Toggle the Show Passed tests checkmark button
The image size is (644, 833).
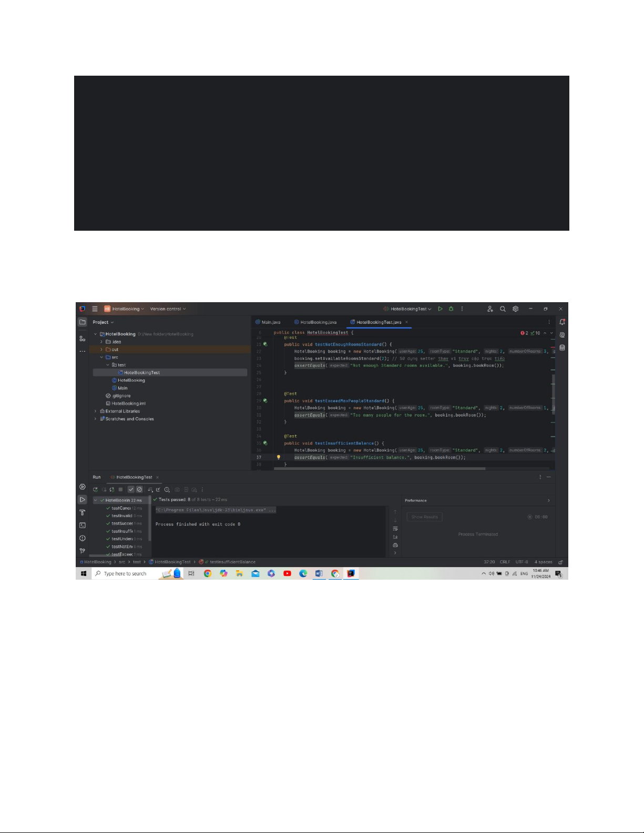pyautogui.click(x=131, y=489)
